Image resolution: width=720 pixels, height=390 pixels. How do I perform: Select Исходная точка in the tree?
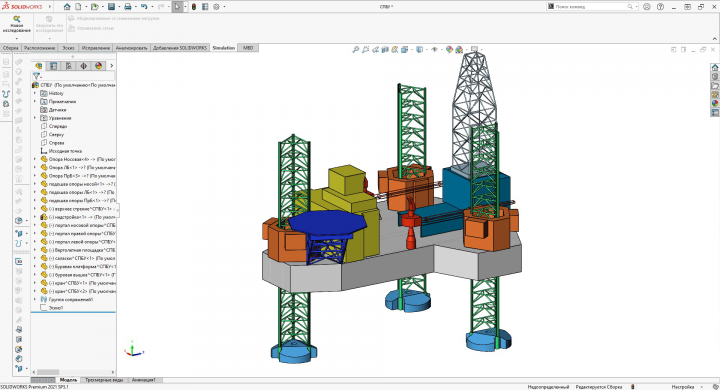tap(65, 151)
